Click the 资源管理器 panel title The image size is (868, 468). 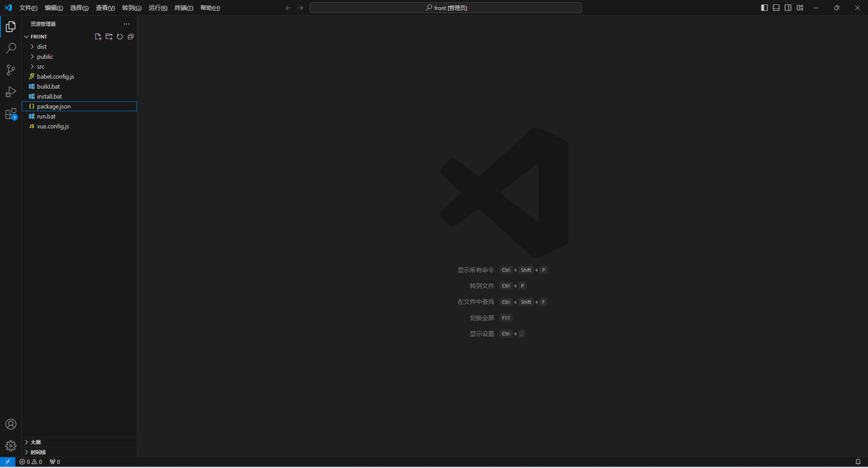pos(43,24)
